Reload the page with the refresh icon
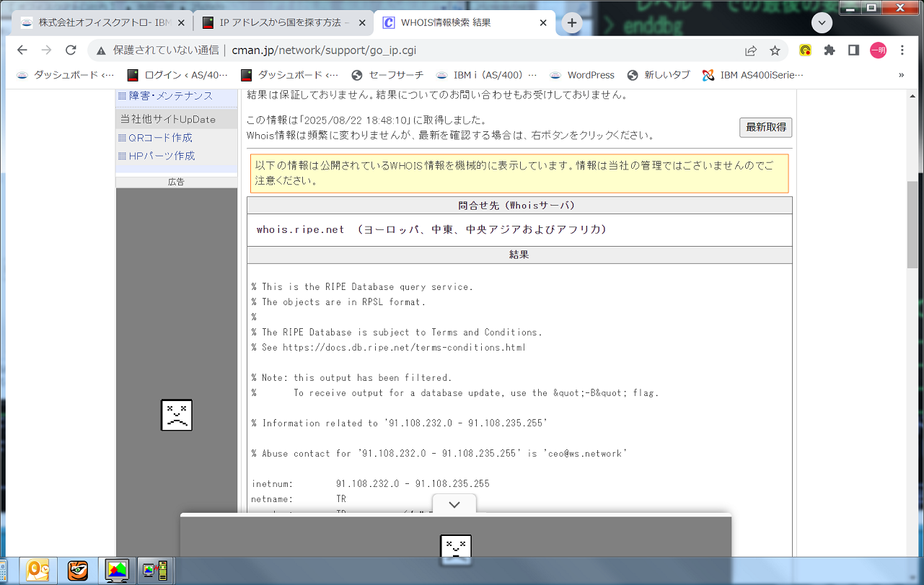 71,50
